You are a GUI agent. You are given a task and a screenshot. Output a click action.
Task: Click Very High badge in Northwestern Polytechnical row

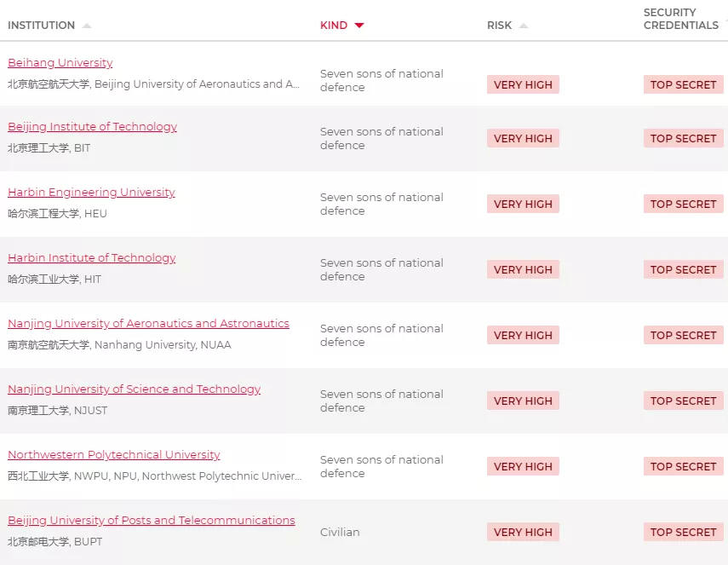[x=523, y=466]
